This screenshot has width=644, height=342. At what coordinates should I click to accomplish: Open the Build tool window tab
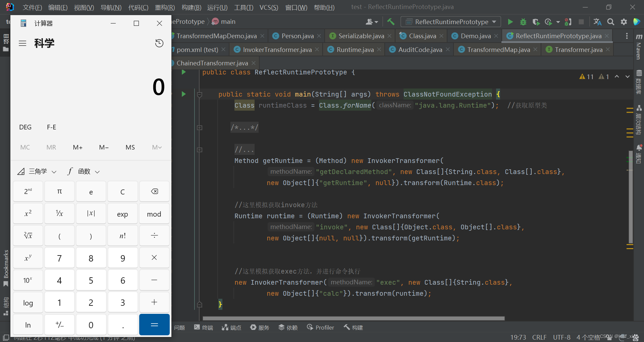(353, 328)
